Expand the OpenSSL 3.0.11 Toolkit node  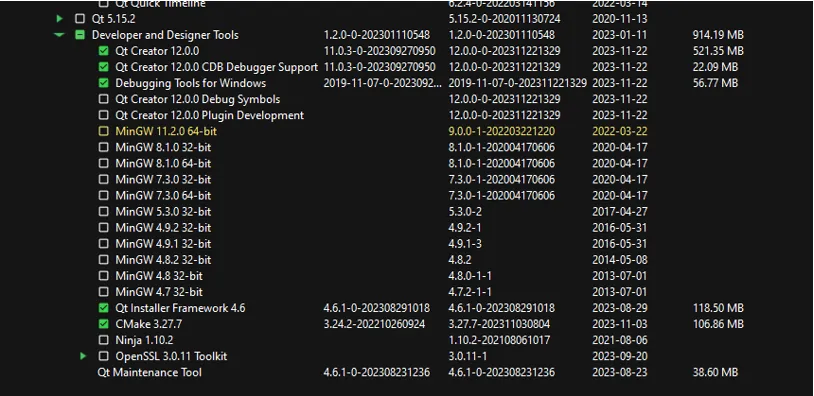(83, 356)
